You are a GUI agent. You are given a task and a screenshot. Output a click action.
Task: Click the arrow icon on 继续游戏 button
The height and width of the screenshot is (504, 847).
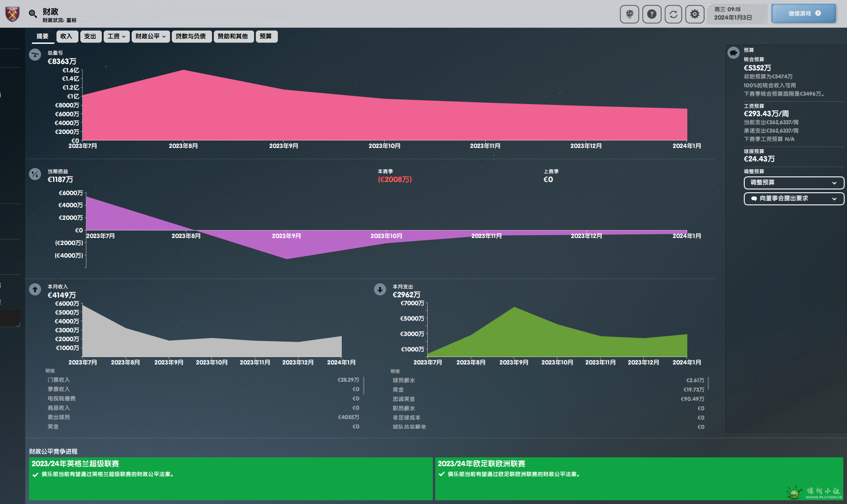(818, 13)
